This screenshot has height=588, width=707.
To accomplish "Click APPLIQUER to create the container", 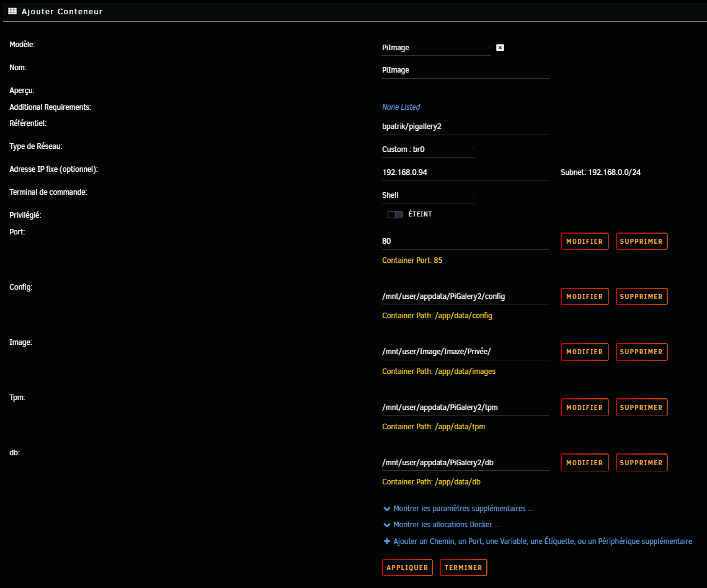I will tap(407, 567).
